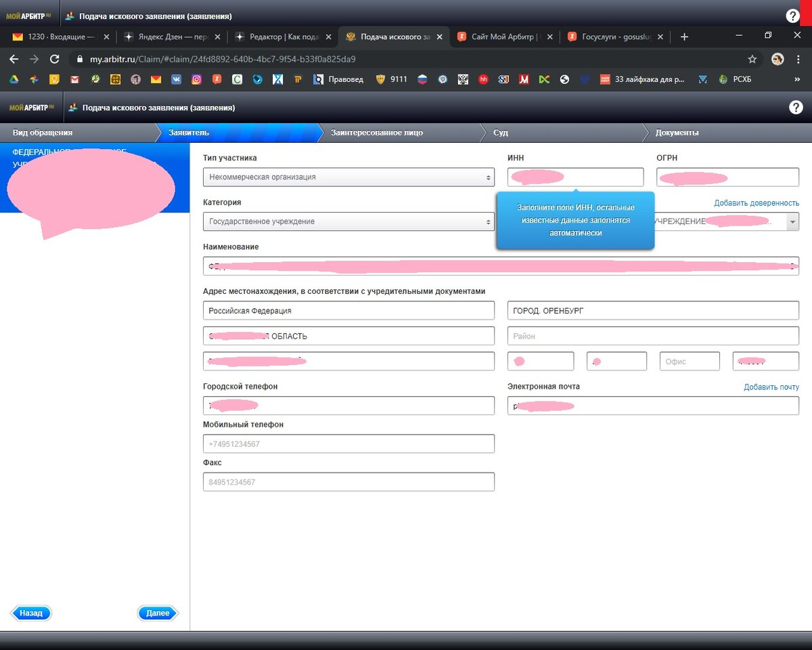Image resolution: width=812 pixels, height=650 pixels.
Task: Open the Yandex Mail envelope bookmark
Action: click(x=156, y=79)
